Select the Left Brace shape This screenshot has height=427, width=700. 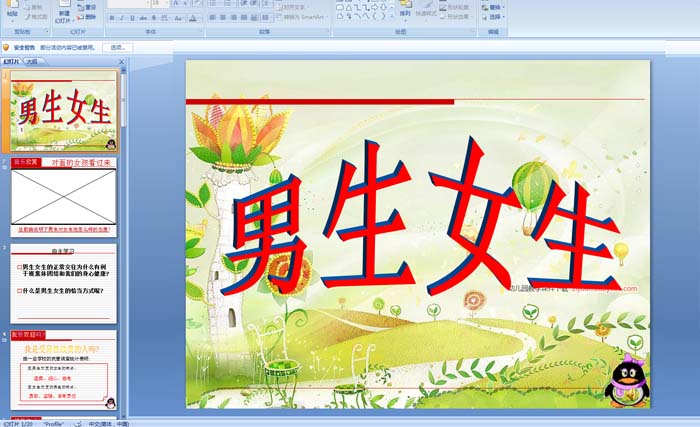coord(374,16)
